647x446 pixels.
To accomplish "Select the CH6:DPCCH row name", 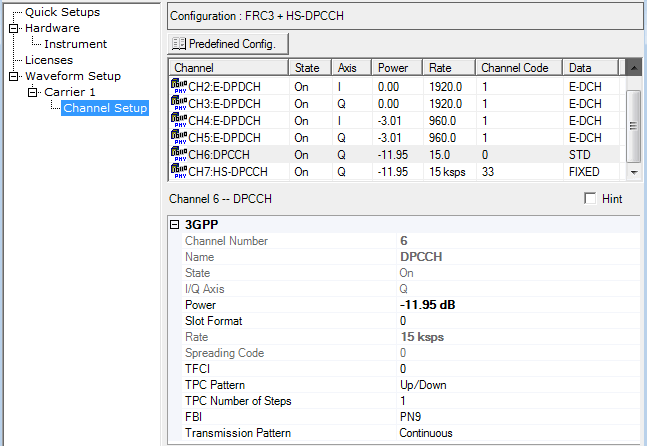I will tap(219, 155).
